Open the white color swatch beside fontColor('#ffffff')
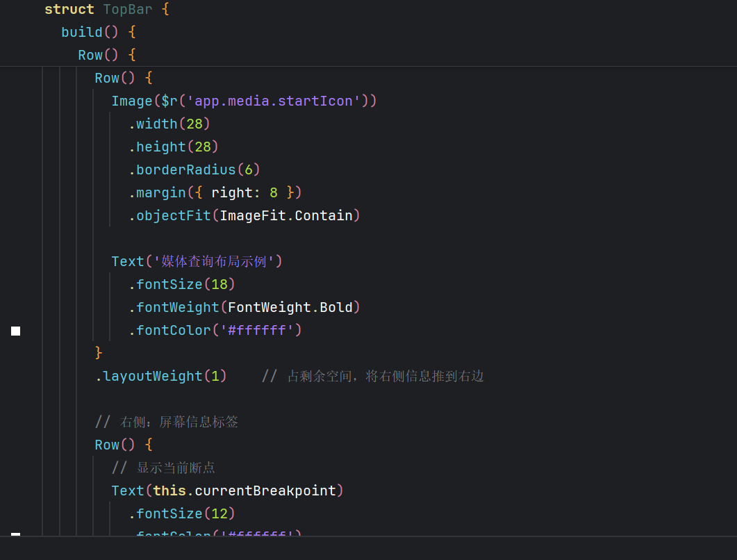The width and height of the screenshot is (737, 560). [x=15, y=331]
